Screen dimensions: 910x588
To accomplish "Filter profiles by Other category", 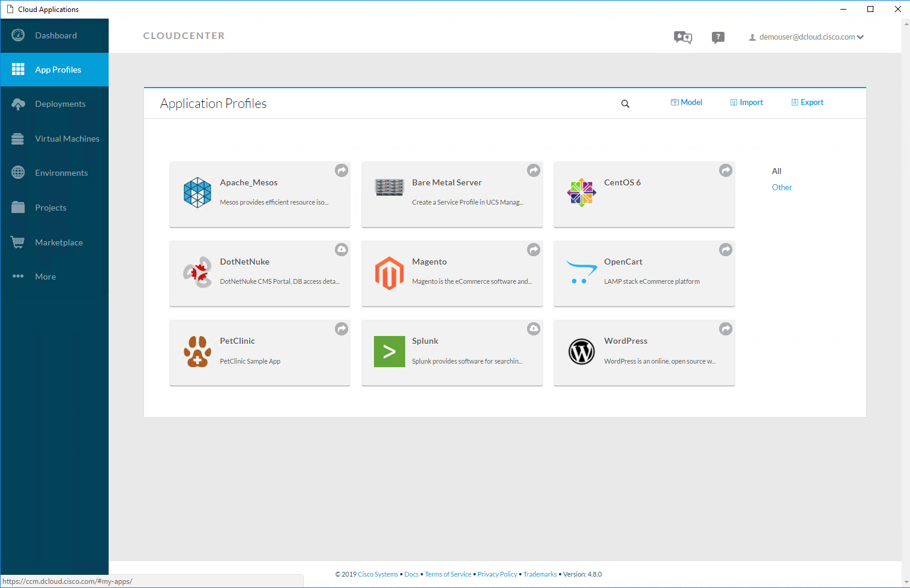I will pyautogui.click(x=782, y=187).
